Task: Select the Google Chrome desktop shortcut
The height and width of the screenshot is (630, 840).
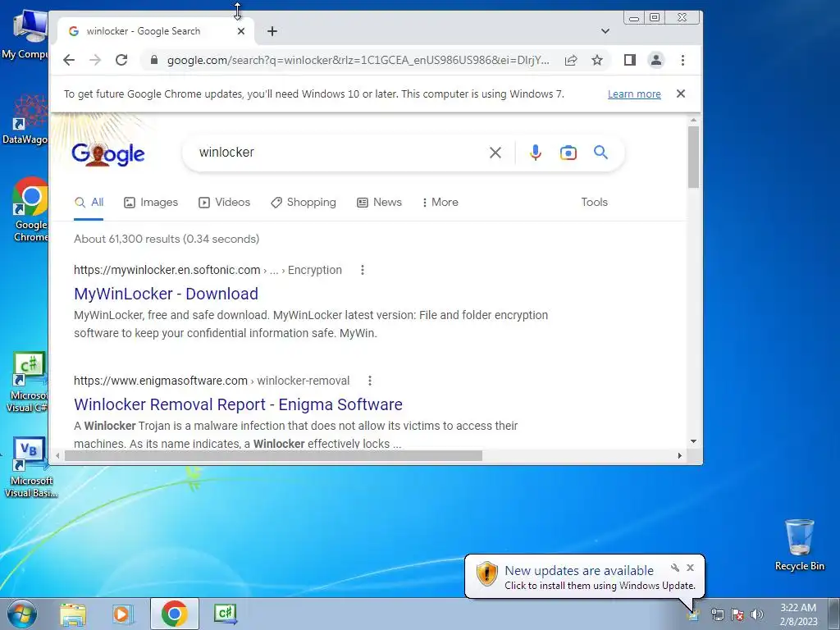Action: [x=30, y=210]
